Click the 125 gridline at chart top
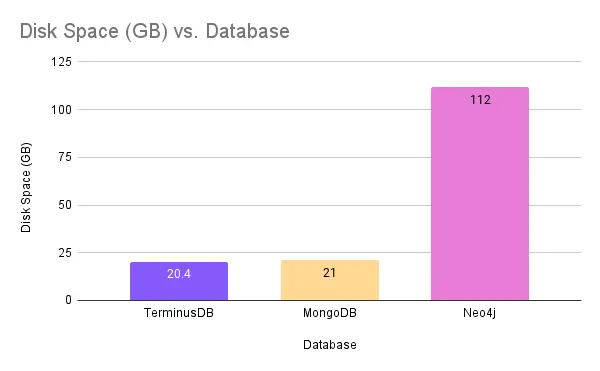This screenshot has width=600, height=371. point(329,61)
